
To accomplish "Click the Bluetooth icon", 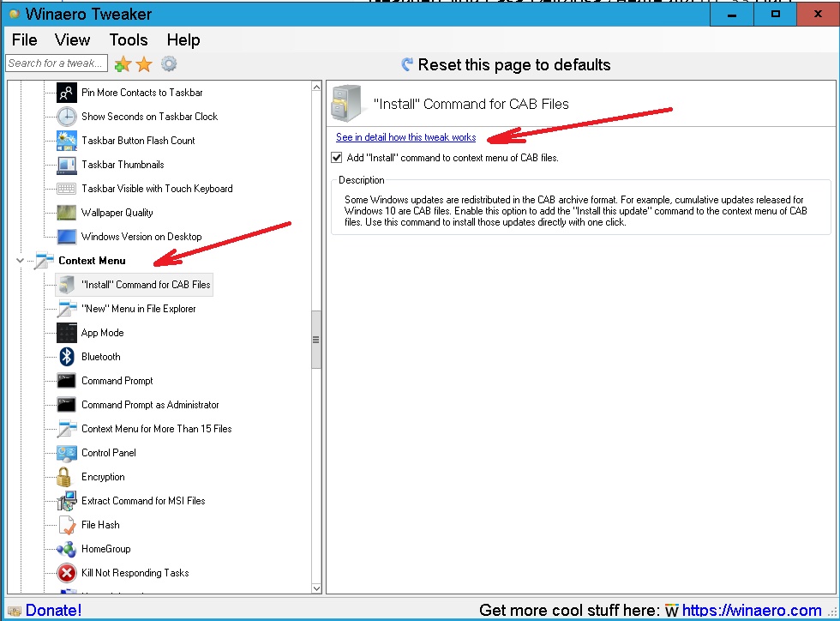I will point(67,357).
